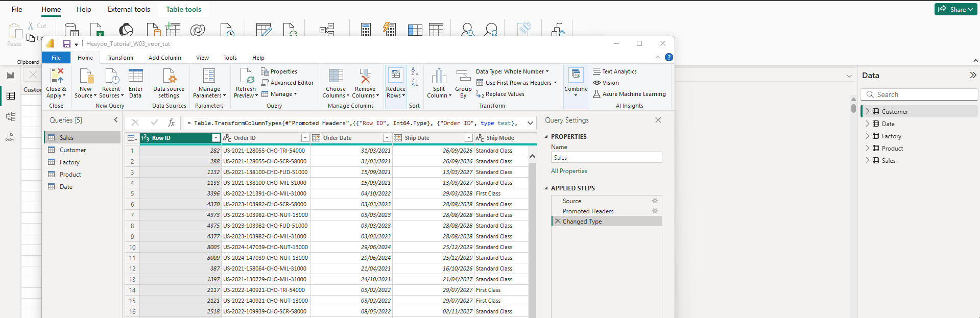The image size is (980, 318).
Task: Collapse the Data pane
Action: tap(973, 75)
